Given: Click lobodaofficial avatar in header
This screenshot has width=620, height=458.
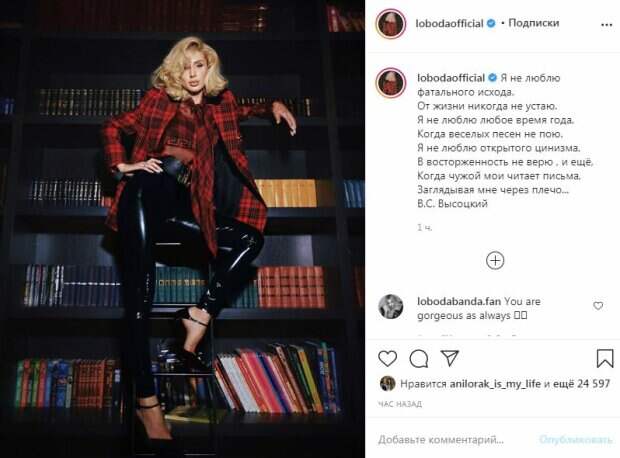Looking at the screenshot, I should pos(391,24).
